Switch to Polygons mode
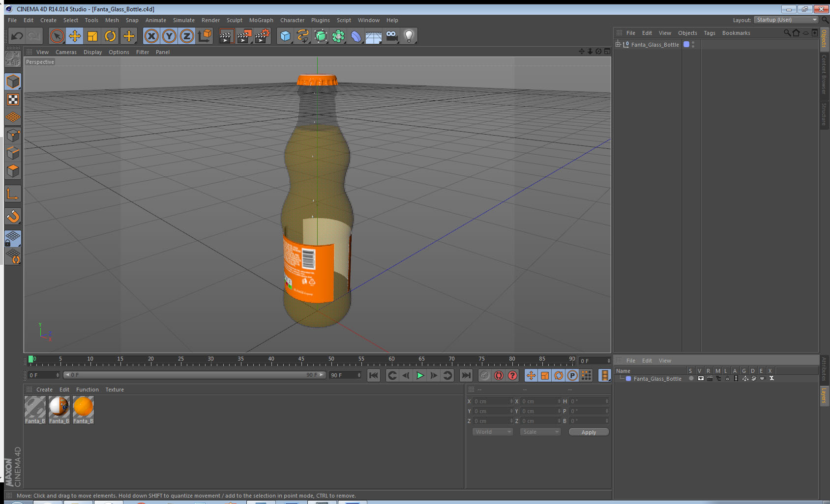The height and width of the screenshot is (504, 830). pos(13,170)
